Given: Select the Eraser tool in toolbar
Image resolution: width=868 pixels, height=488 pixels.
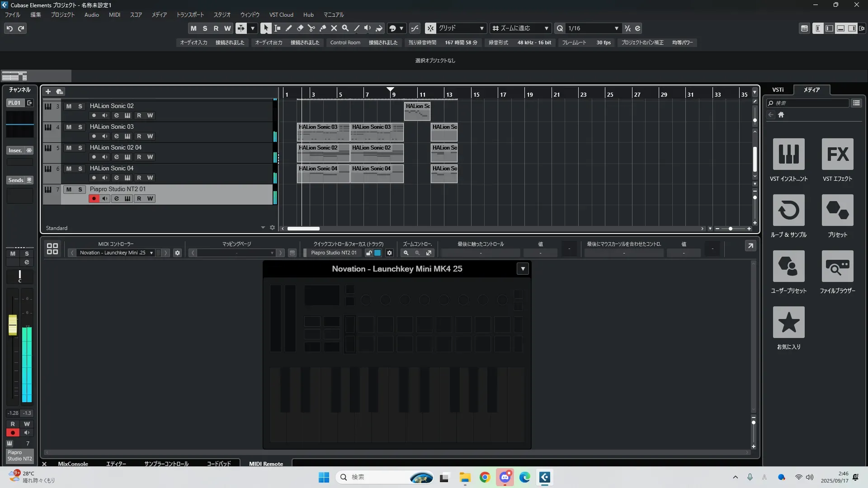Looking at the screenshot, I should pyautogui.click(x=300, y=28).
